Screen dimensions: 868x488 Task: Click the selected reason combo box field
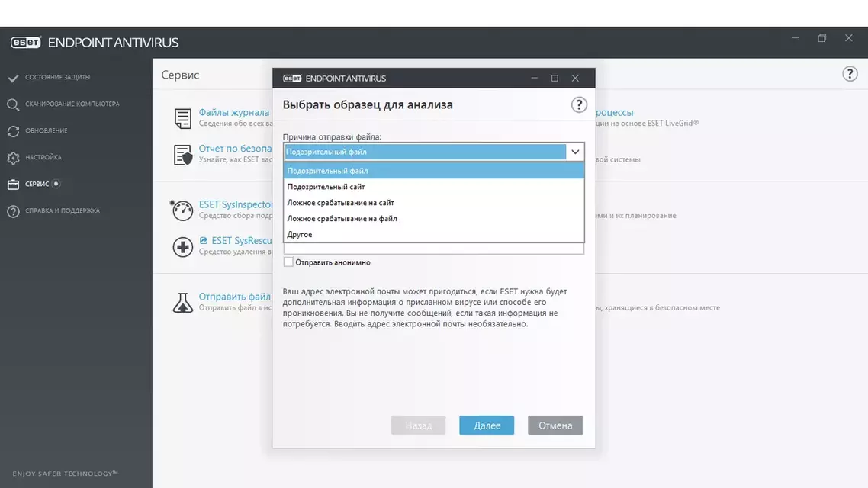[x=425, y=152]
